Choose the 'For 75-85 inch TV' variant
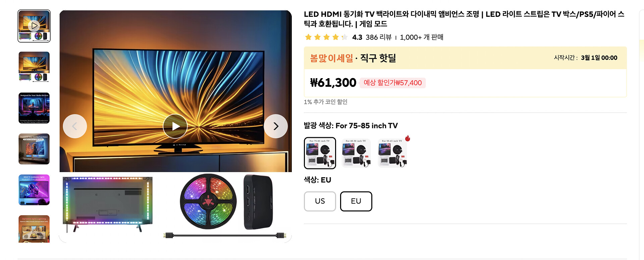 click(320, 153)
